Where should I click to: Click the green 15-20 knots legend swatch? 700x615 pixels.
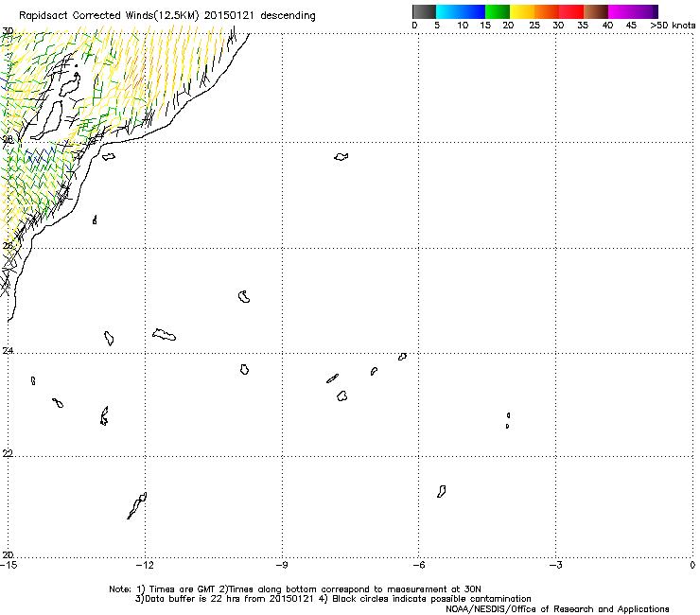[x=498, y=11]
